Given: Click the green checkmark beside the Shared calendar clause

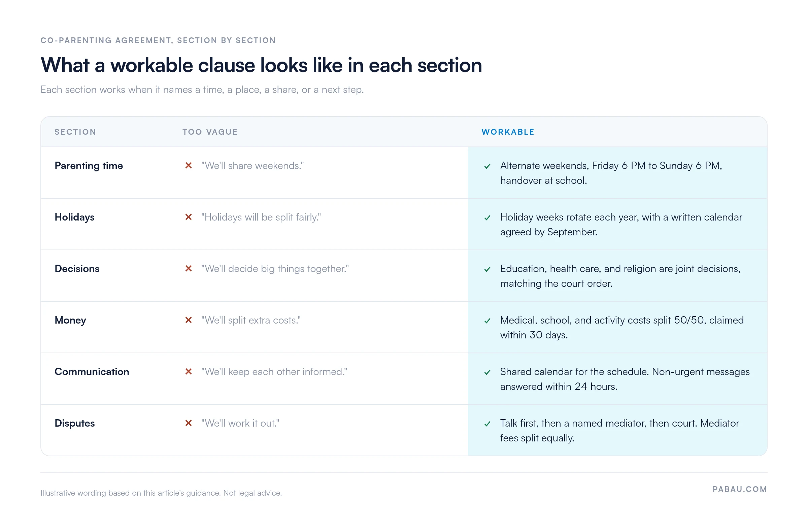Looking at the screenshot, I should [487, 372].
